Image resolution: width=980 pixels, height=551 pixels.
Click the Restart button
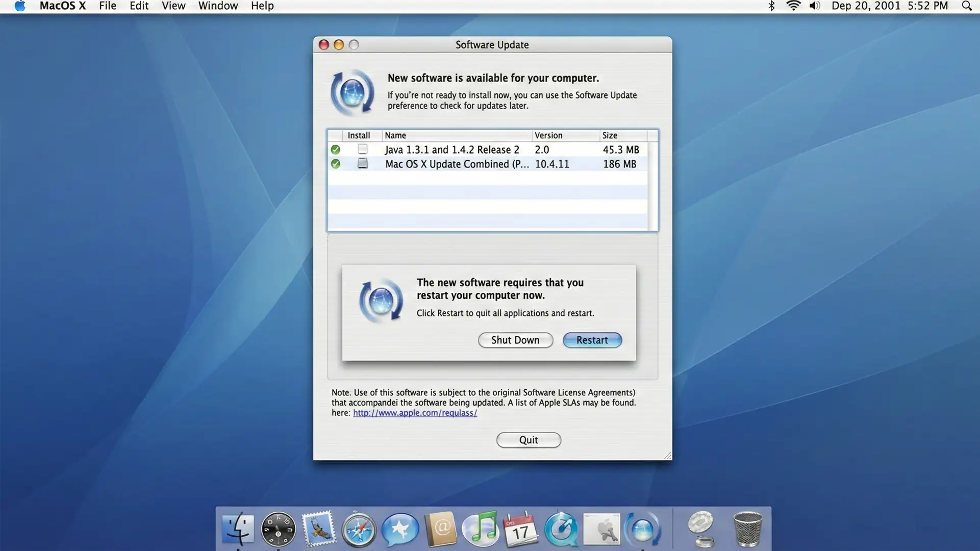[x=592, y=340]
